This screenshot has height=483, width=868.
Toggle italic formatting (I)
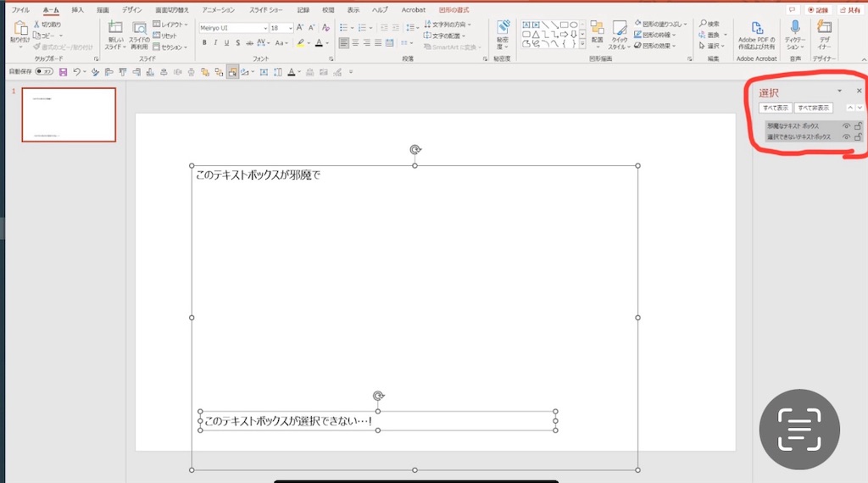(215, 42)
